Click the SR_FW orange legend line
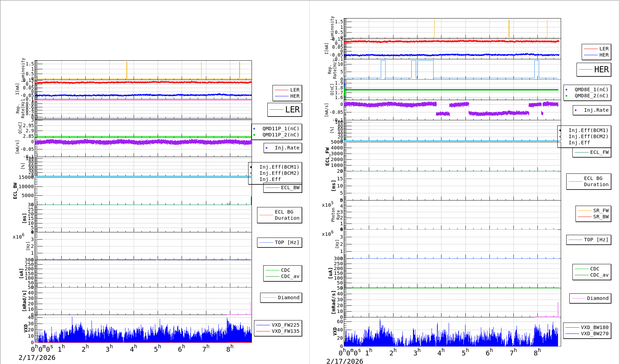Screen dimensions: 619x364 (x=584, y=210)
